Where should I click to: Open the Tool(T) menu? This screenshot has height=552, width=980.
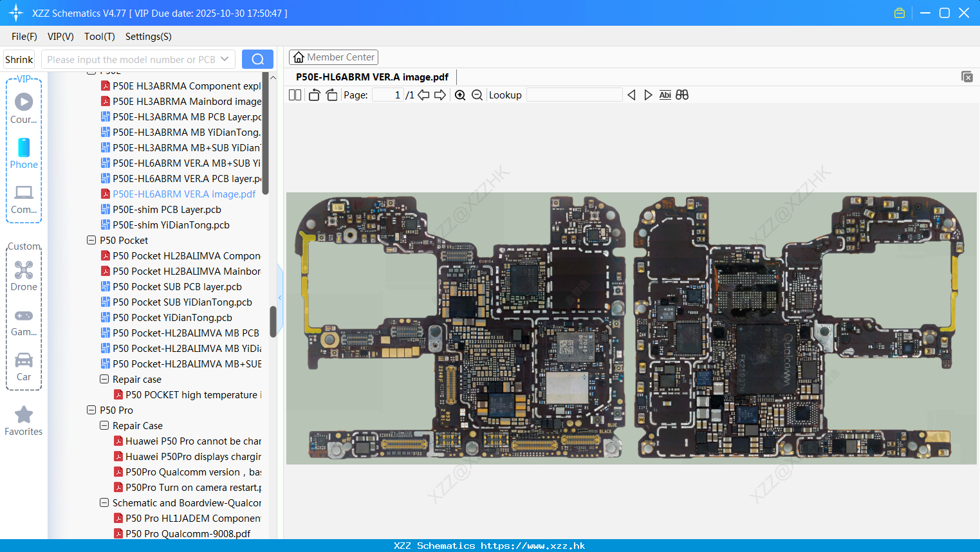[x=100, y=37]
